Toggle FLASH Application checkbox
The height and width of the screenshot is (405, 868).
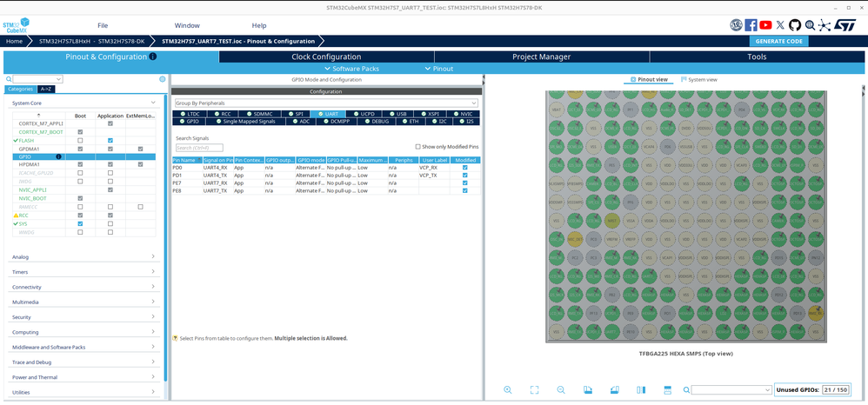pyautogui.click(x=110, y=141)
